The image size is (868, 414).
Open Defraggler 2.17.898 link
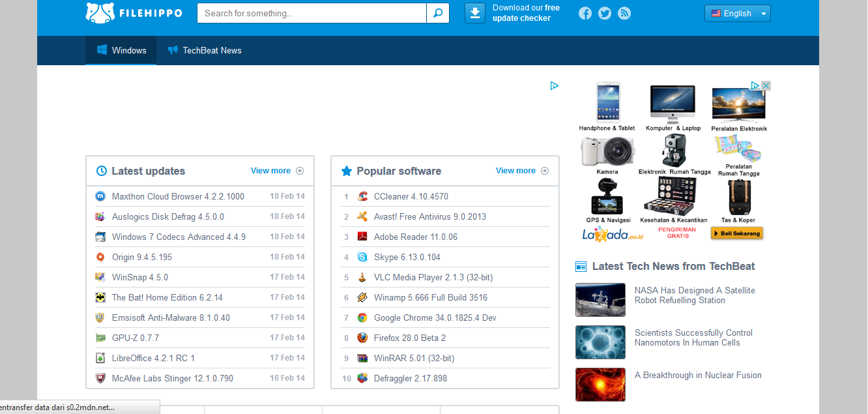(x=411, y=378)
